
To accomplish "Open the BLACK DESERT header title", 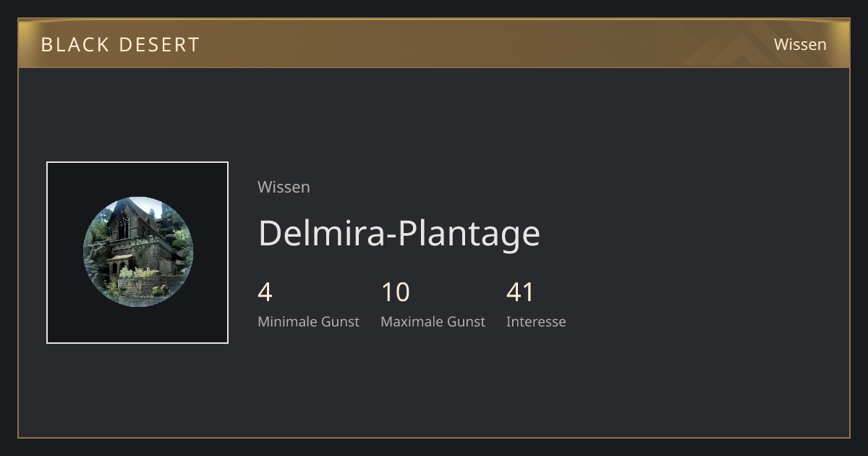I will point(120,44).
